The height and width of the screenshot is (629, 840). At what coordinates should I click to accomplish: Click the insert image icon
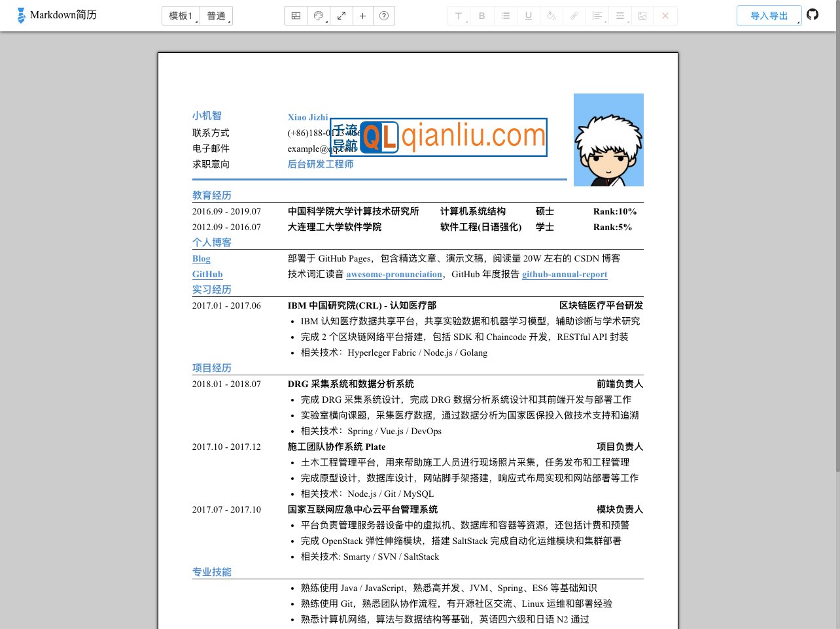pos(642,15)
